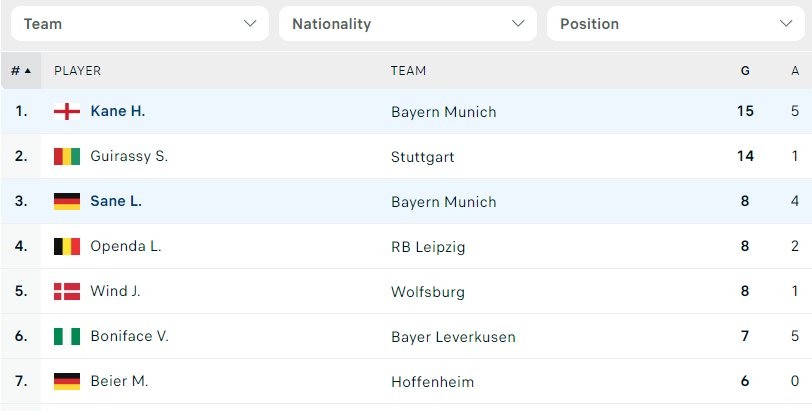The width and height of the screenshot is (812, 411).
Task: Open Kane H. player profile
Action: (118, 111)
